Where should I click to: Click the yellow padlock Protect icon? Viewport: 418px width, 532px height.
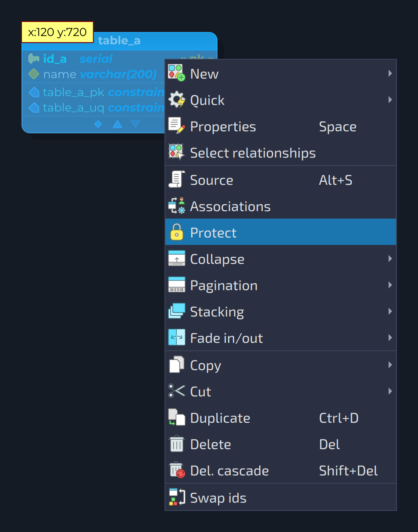pos(177,232)
